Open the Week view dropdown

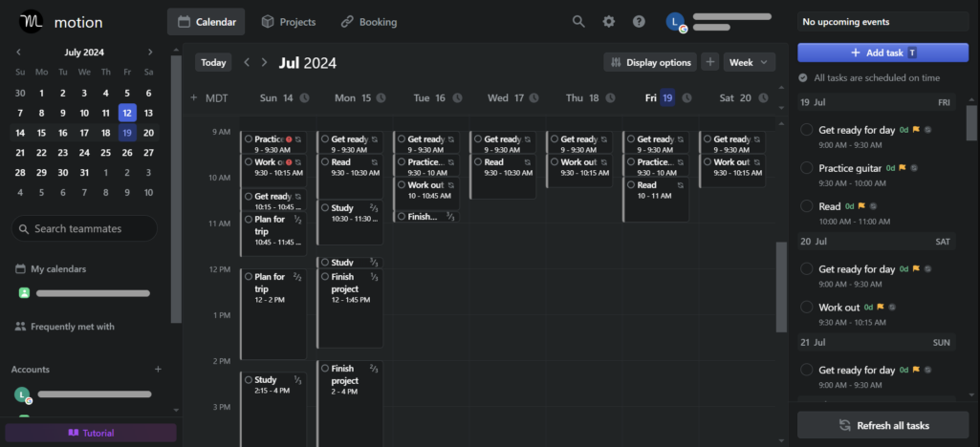click(x=750, y=62)
